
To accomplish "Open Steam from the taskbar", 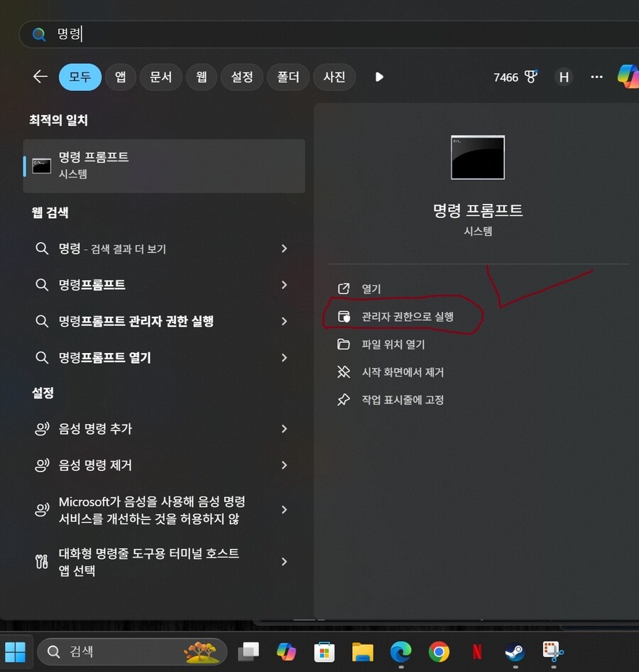I will (515, 651).
